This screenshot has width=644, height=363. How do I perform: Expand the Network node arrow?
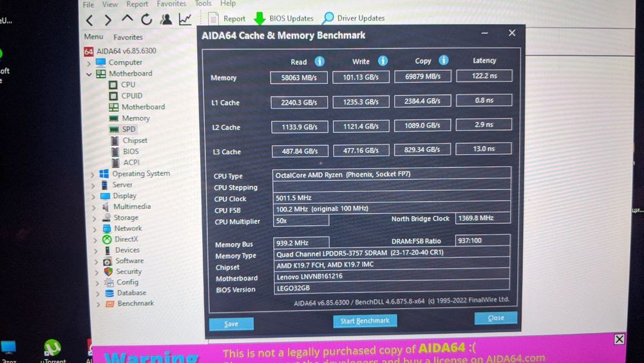tap(95, 230)
